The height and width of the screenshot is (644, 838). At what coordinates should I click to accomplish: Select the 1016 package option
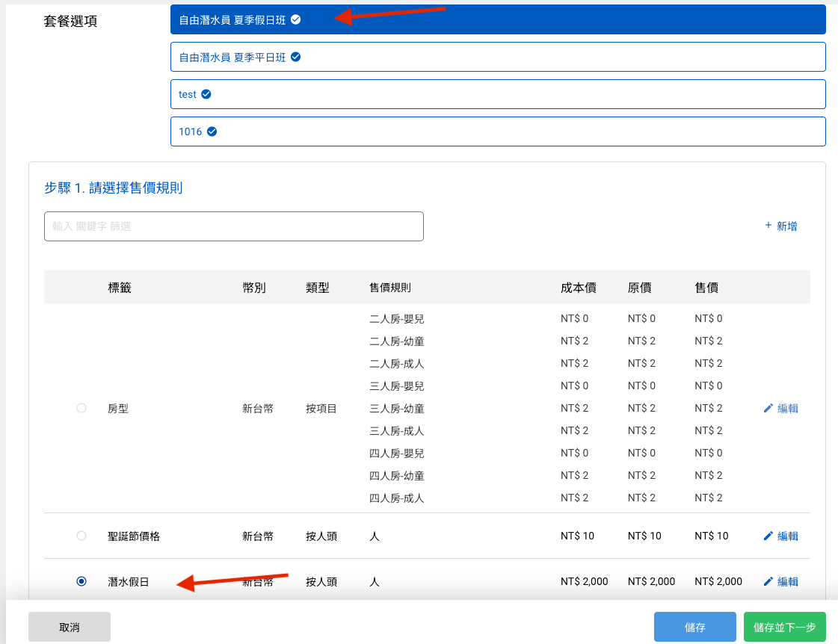click(498, 131)
